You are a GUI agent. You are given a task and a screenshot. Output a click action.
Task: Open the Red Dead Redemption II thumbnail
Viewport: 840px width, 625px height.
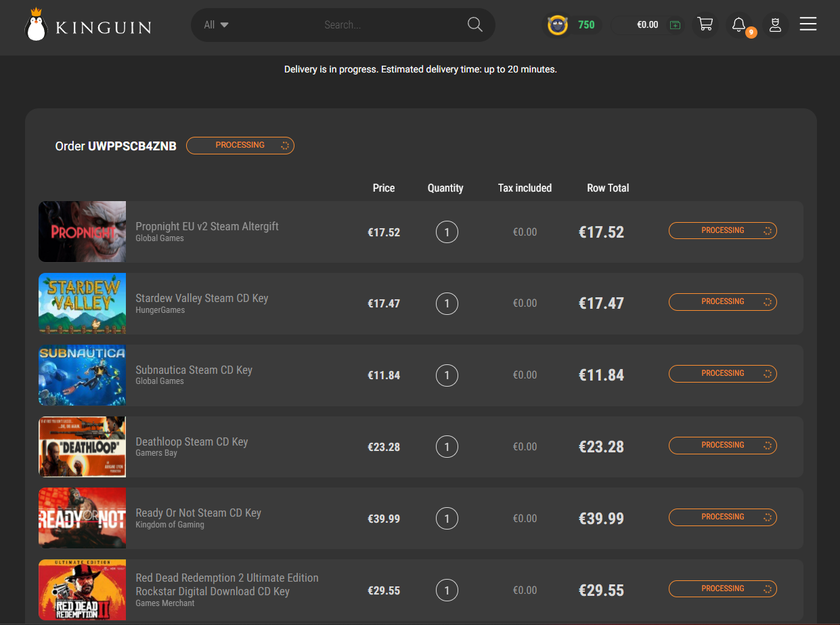82,590
